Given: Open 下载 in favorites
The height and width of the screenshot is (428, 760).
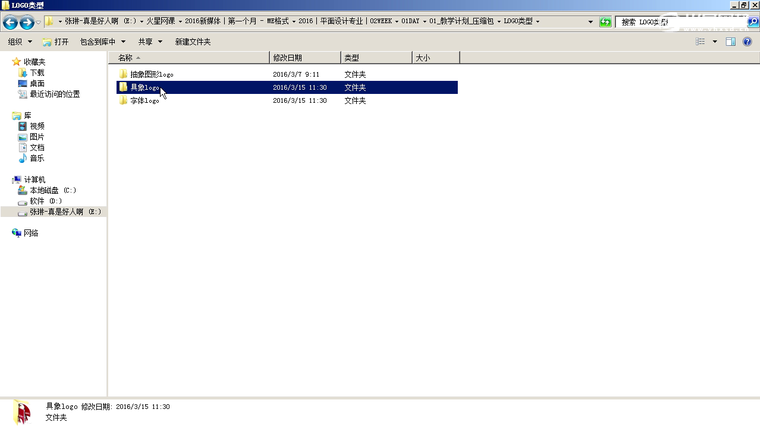Looking at the screenshot, I should pos(37,73).
